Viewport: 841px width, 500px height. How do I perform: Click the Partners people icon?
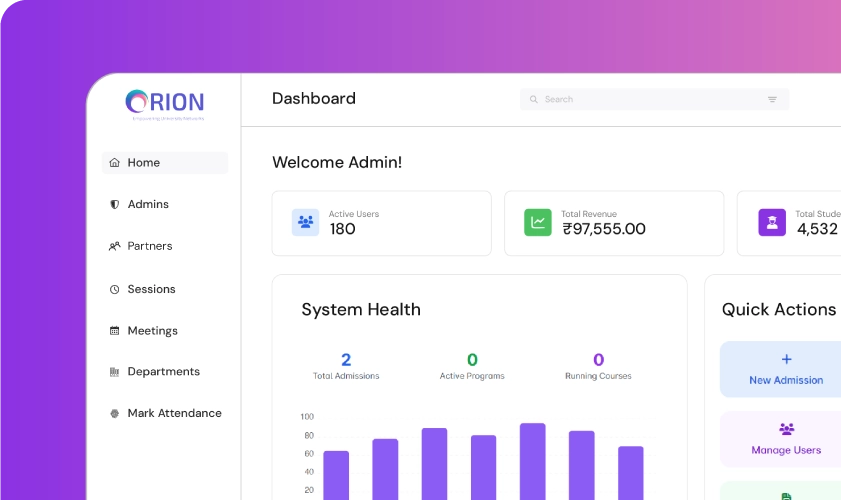point(115,246)
